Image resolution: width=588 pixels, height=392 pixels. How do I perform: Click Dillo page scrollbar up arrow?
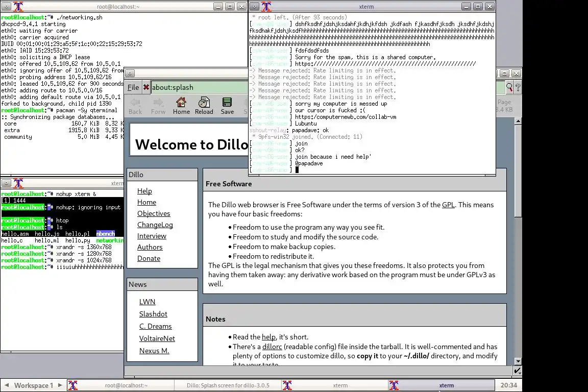[x=518, y=121]
